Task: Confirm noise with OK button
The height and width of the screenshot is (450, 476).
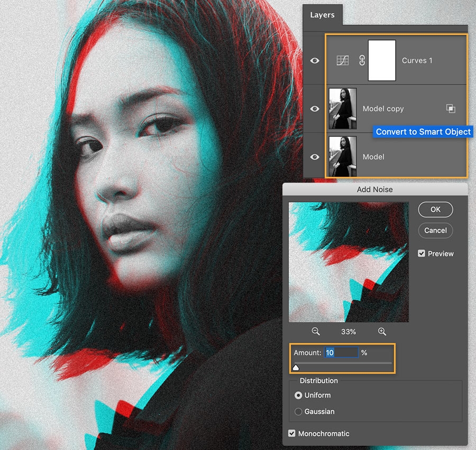Action: (435, 209)
